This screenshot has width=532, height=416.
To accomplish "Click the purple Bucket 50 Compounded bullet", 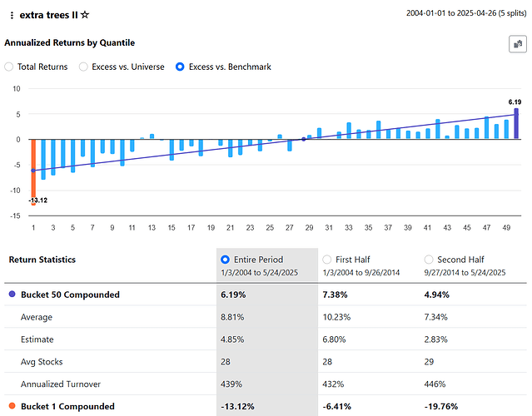I will point(11,295).
